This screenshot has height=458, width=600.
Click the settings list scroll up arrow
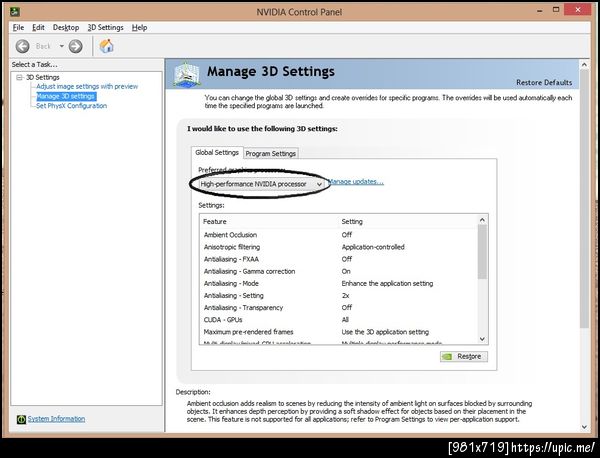point(482,220)
